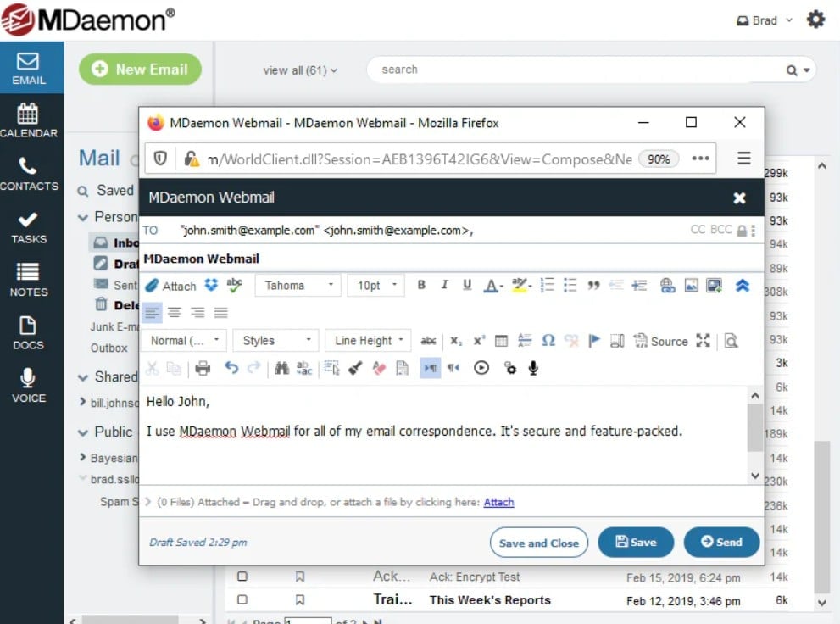
Task: Open the Tasks section in sidebar
Action: [28, 227]
